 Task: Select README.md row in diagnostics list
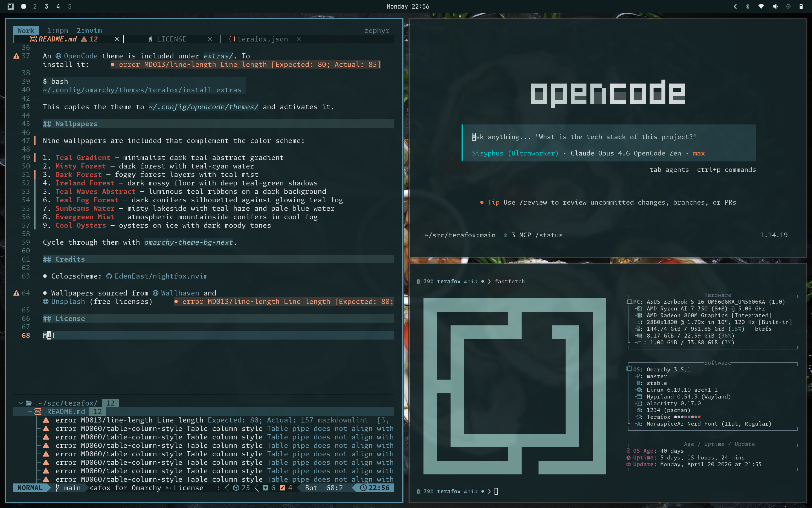(203, 411)
